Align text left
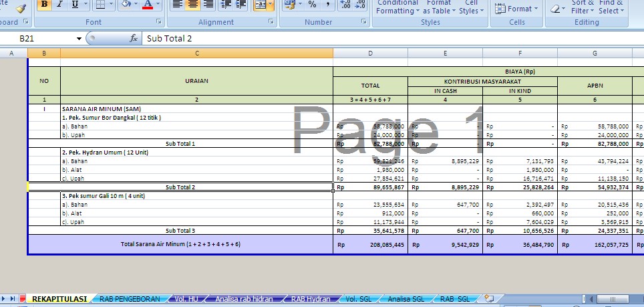 click(177, 5)
